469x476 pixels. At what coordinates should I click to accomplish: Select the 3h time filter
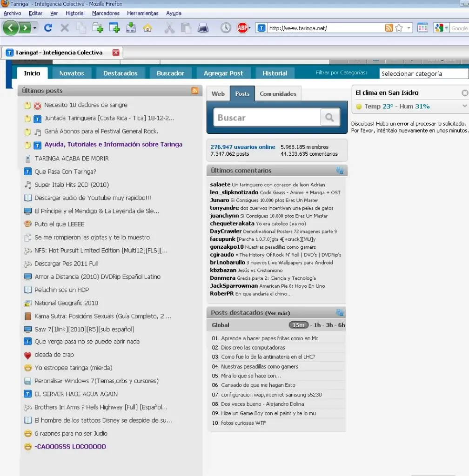point(329,325)
